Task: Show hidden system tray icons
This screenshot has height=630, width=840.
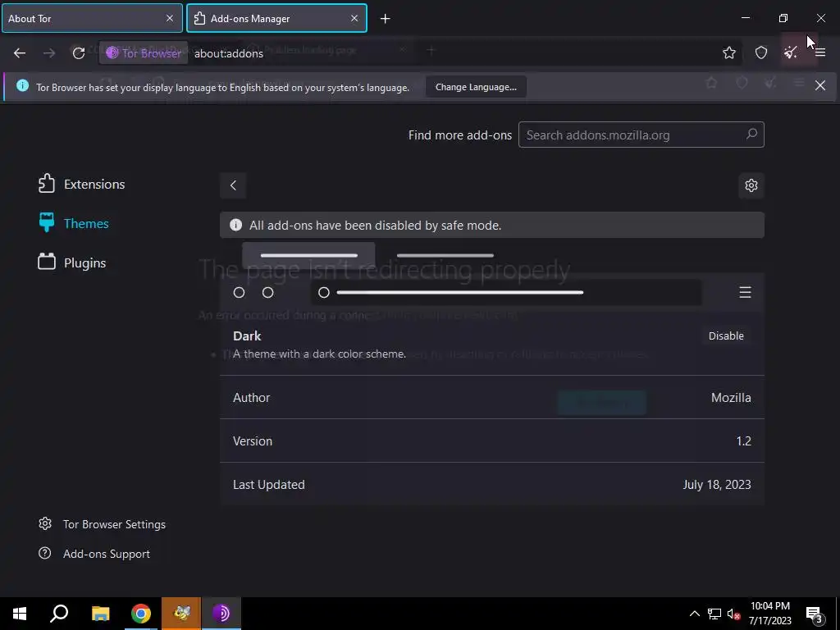Action: pos(694,614)
